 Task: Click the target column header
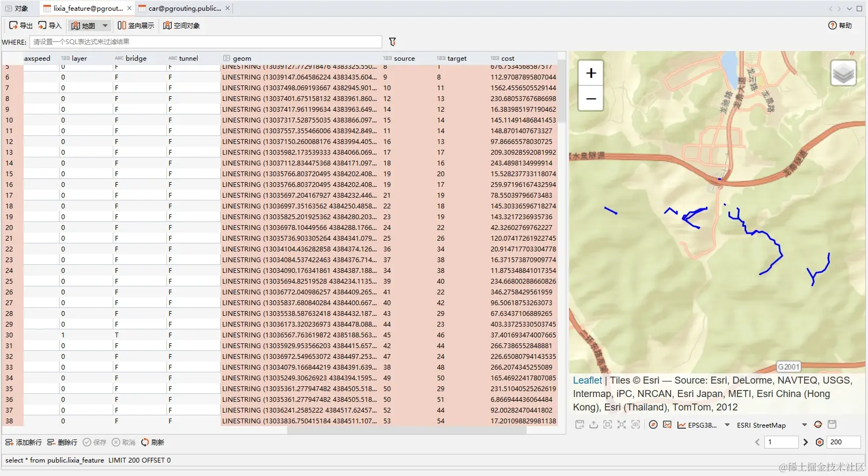pyautogui.click(x=461, y=58)
